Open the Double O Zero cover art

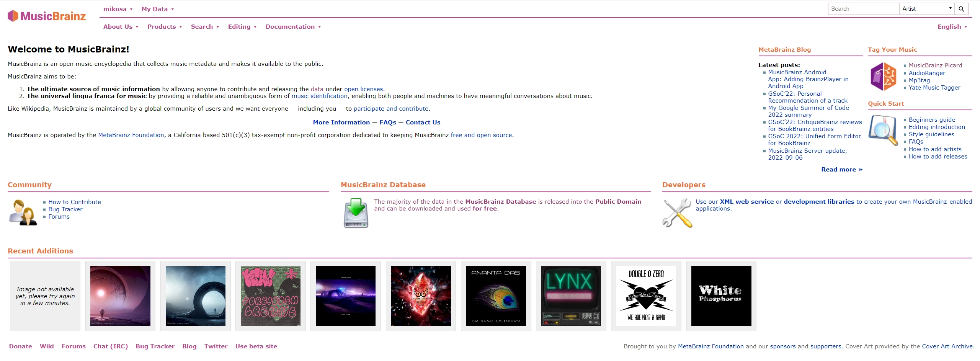coord(646,296)
